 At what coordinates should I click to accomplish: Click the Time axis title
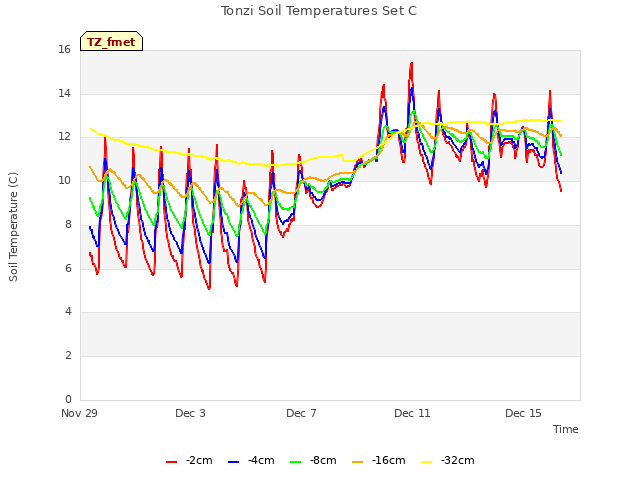(565, 429)
